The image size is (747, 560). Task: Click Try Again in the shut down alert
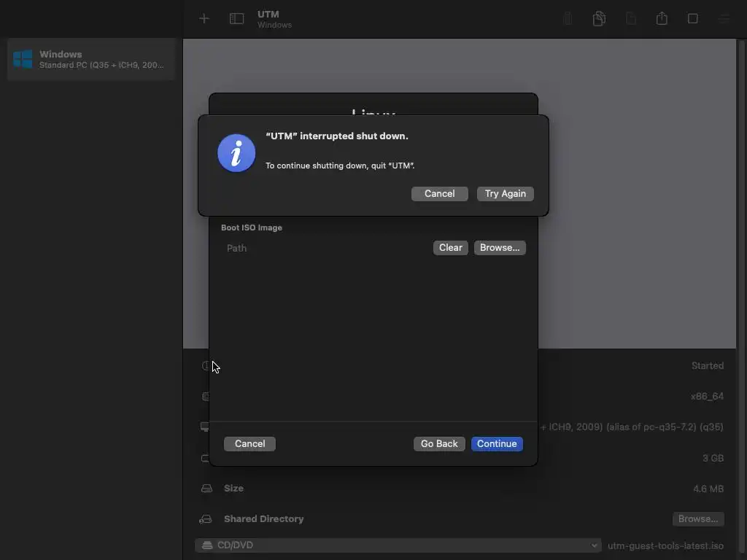point(506,194)
